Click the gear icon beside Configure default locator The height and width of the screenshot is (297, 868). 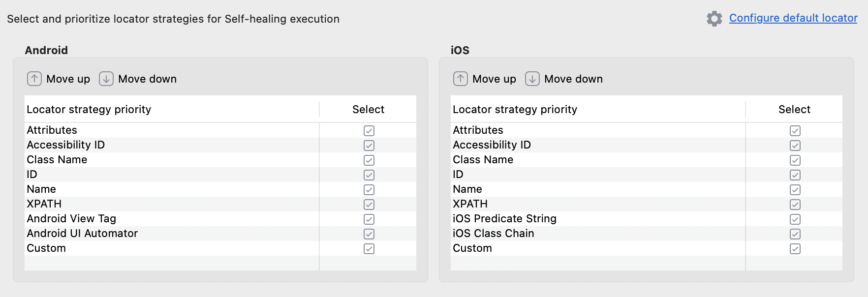(714, 19)
